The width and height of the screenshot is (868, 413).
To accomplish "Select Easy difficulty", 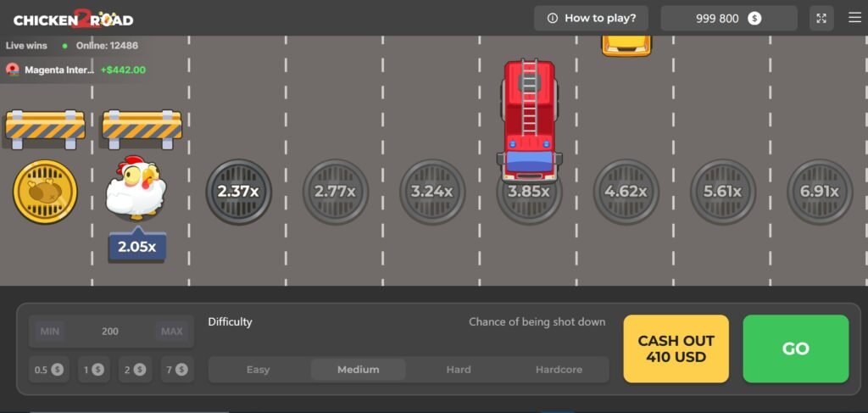I will tap(259, 370).
